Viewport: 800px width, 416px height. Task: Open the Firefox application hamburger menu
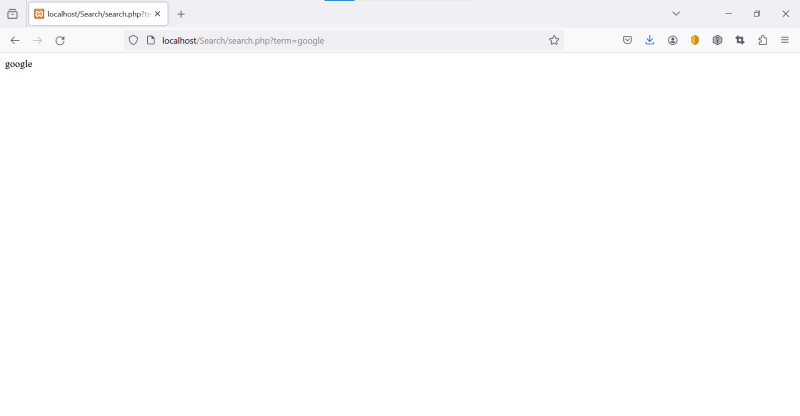785,40
